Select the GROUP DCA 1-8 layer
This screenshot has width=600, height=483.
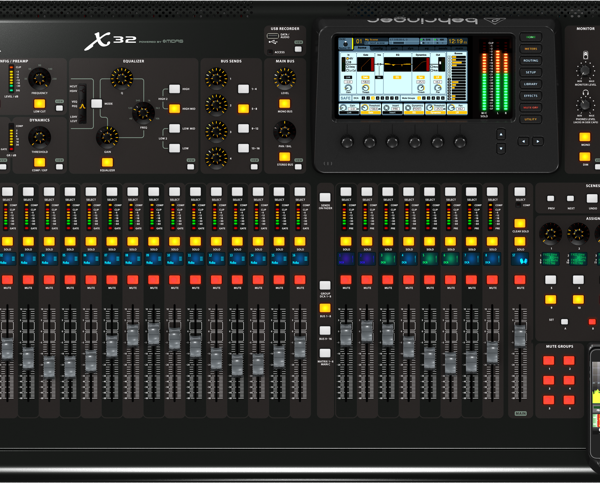point(325,285)
